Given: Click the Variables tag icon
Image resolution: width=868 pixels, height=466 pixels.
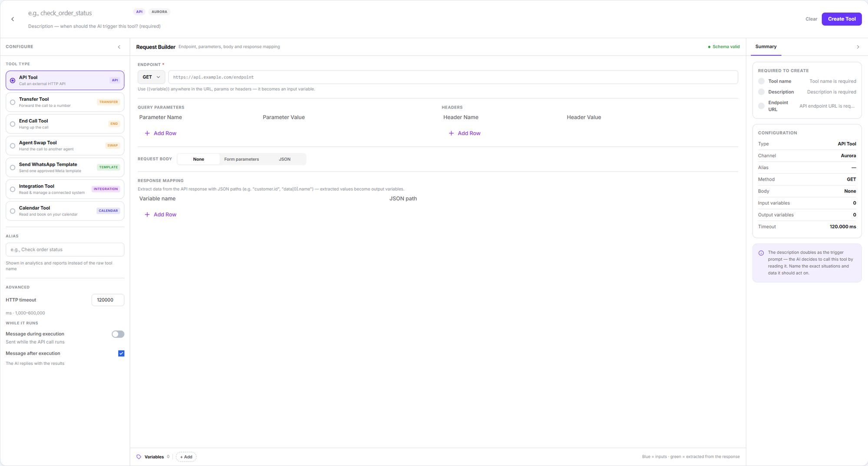Looking at the screenshot, I should coord(139,457).
